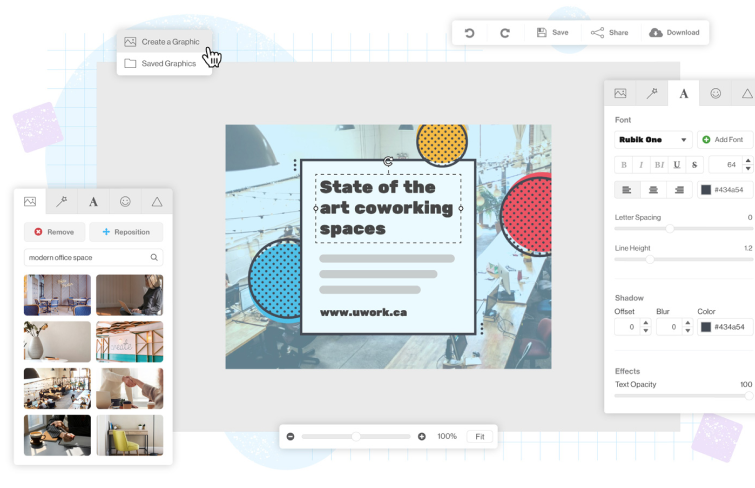Click Line Height slider handle
Viewport: 755px width, 488px height.
[x=650, y=259]
